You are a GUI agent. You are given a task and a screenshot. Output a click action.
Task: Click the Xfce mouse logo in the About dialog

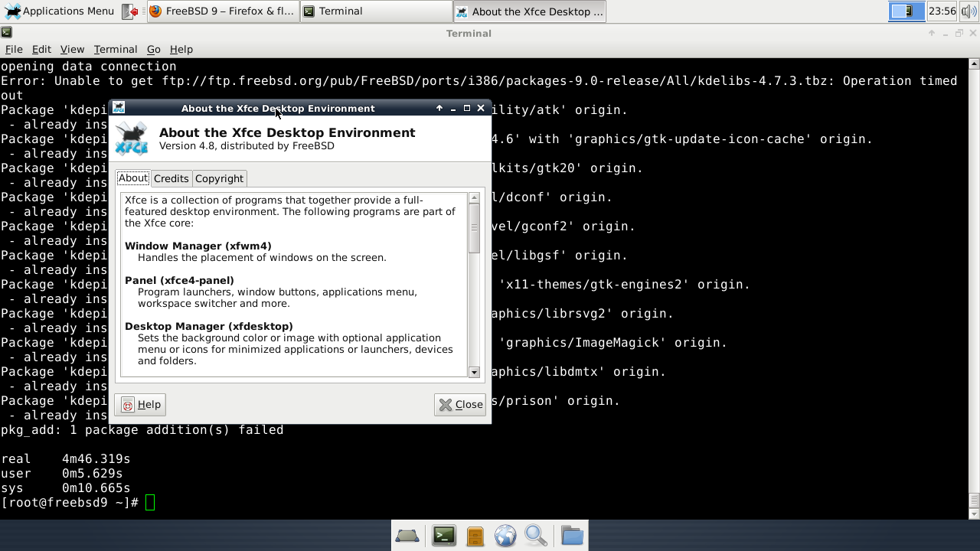131,139
